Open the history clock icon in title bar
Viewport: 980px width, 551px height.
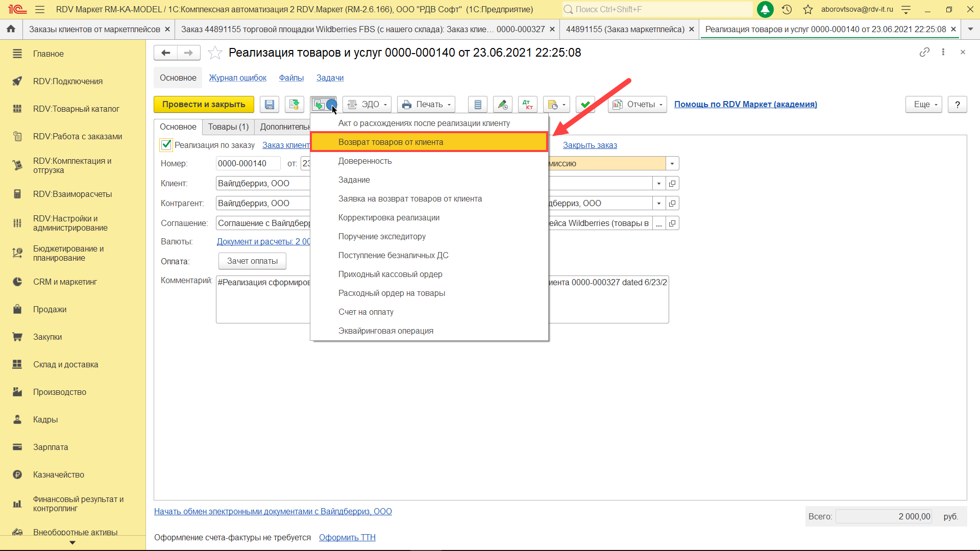pyautogui.click(x=787, y=9)
